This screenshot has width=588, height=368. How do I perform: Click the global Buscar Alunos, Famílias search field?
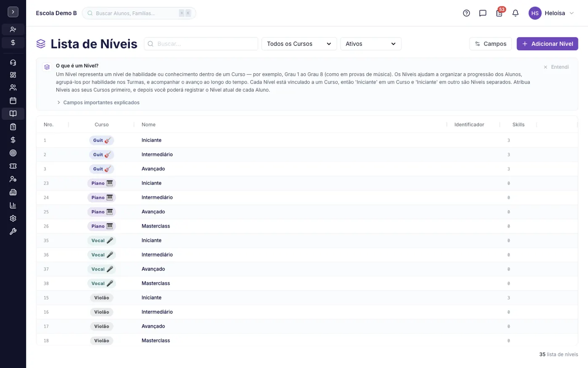click(139, 13)
